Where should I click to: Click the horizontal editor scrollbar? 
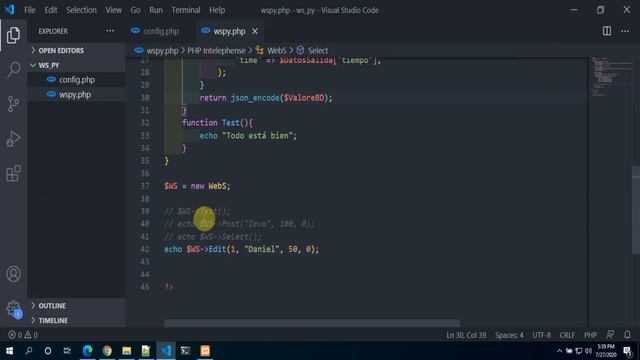[x=312, y=323]
